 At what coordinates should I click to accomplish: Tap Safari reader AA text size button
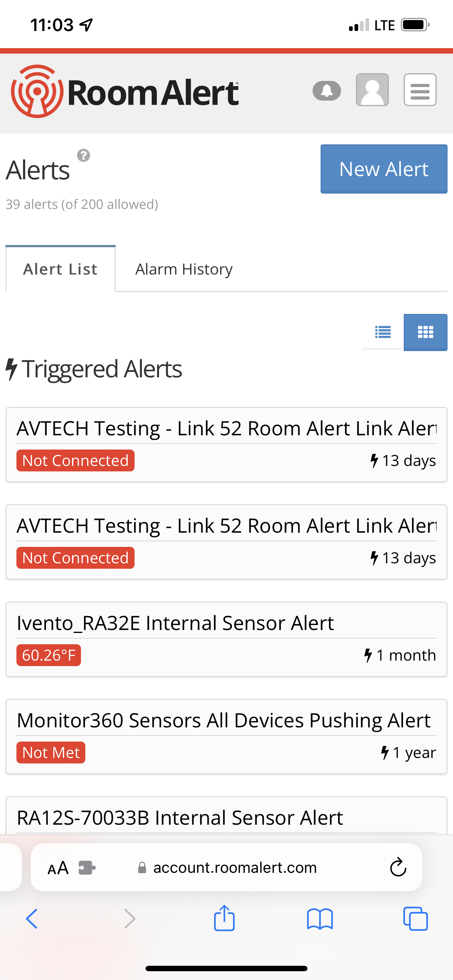coord(58,868)
